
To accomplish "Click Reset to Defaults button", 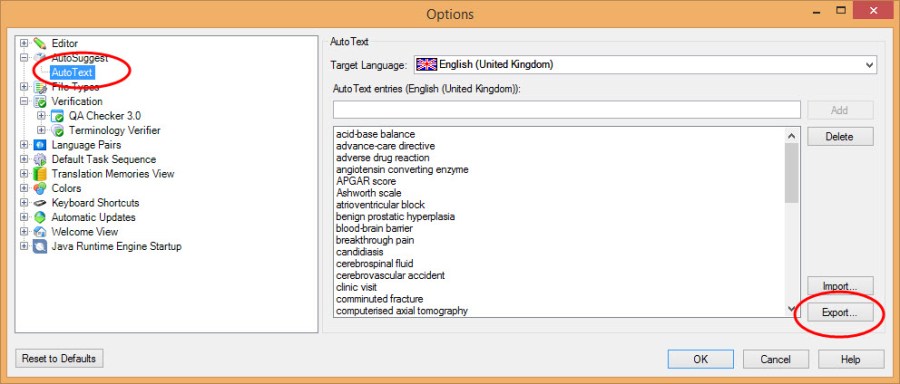I will pyautogui.click(x=59, y=358).
